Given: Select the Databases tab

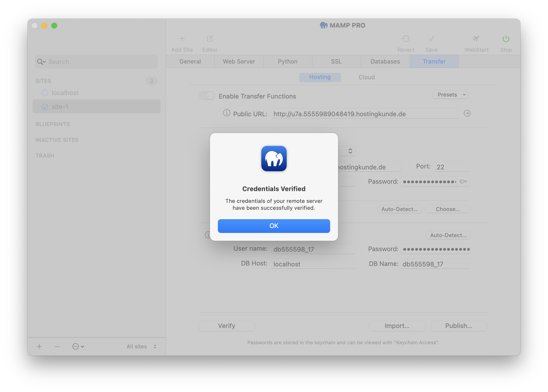Looking at the screenshot, I should 384,61.
